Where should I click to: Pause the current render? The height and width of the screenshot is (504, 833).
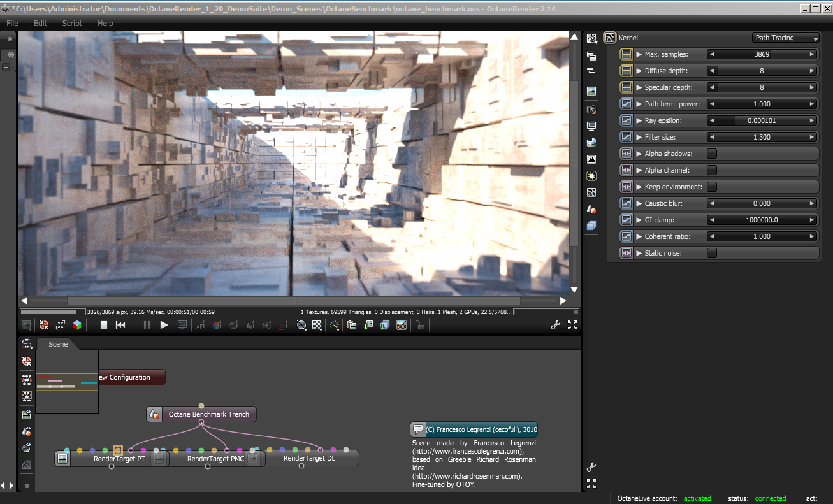tap(147, 325)
